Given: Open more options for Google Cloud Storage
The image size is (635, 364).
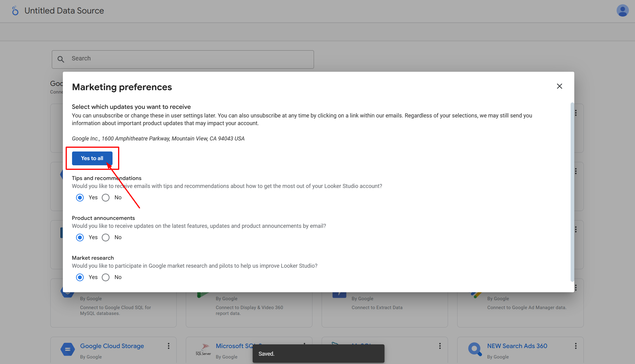Looking at the screenshot, I should click(168, 346).
